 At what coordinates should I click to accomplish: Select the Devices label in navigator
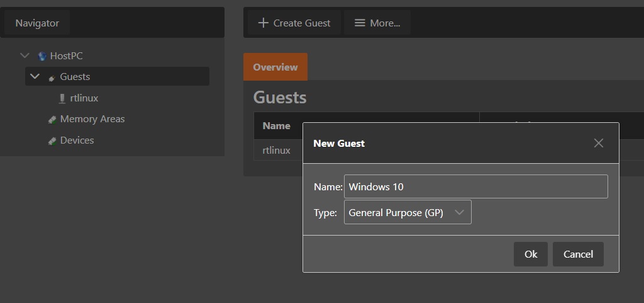click(77, 140)
